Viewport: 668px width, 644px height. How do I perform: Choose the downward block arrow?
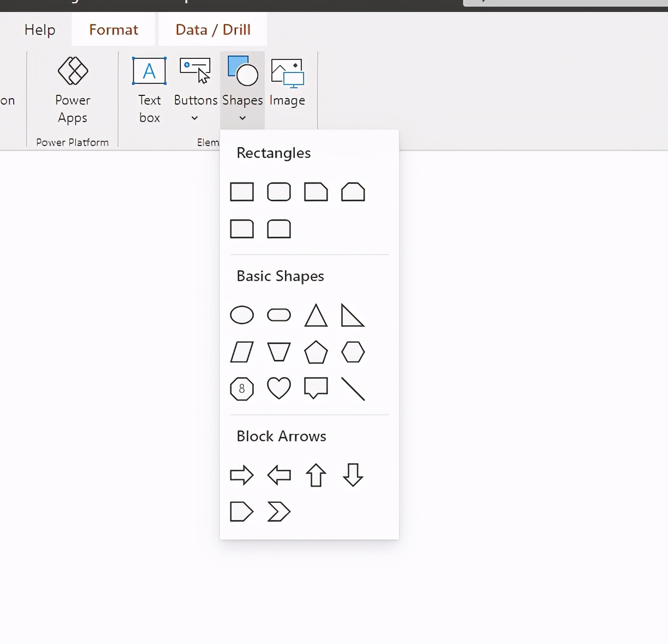click(353, 475)
